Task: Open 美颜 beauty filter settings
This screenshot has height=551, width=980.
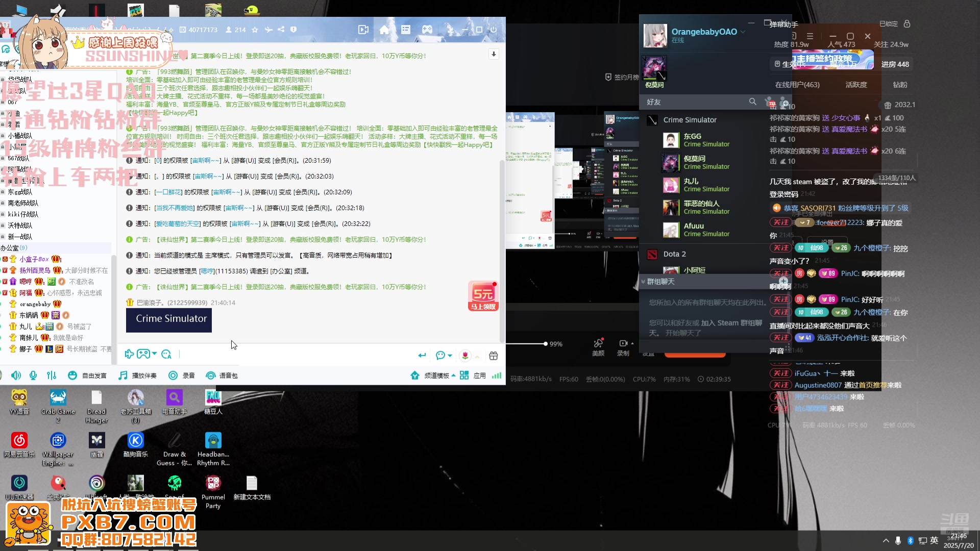Action: 598,347
